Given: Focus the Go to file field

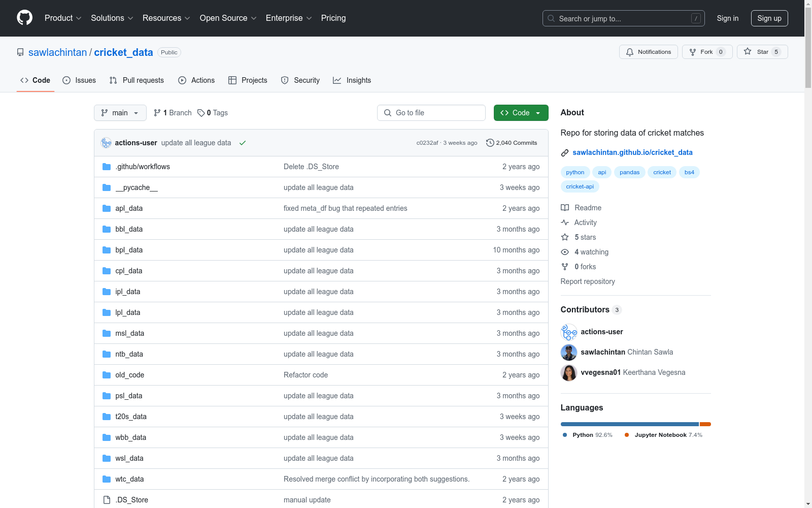Looking at the screenshot, I should 431,113.
